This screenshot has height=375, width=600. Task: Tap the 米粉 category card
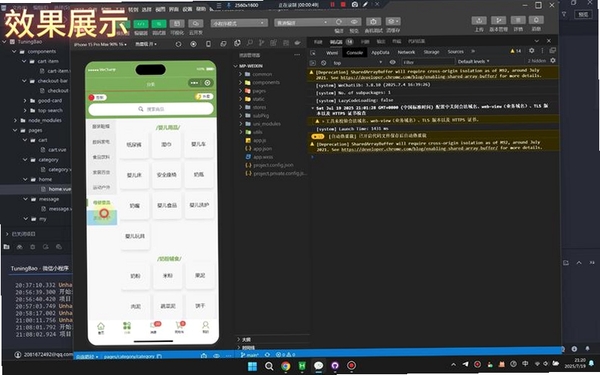point(167,276)
